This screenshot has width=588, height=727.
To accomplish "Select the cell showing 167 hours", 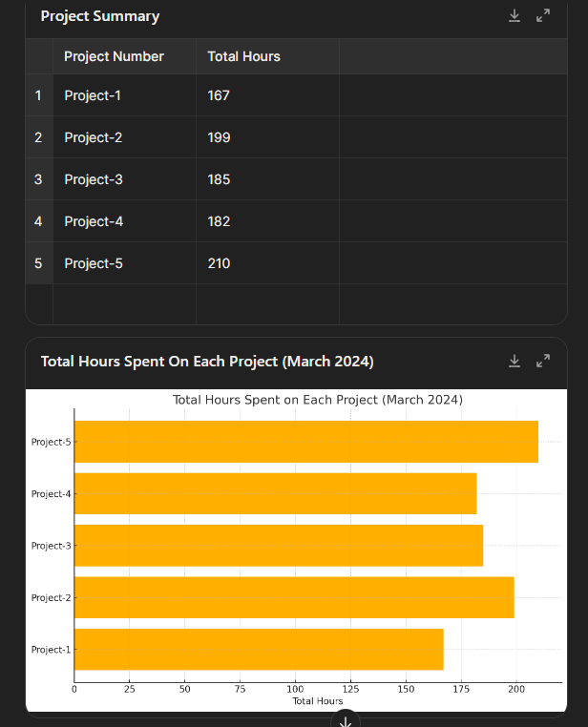I will [267, 95].
